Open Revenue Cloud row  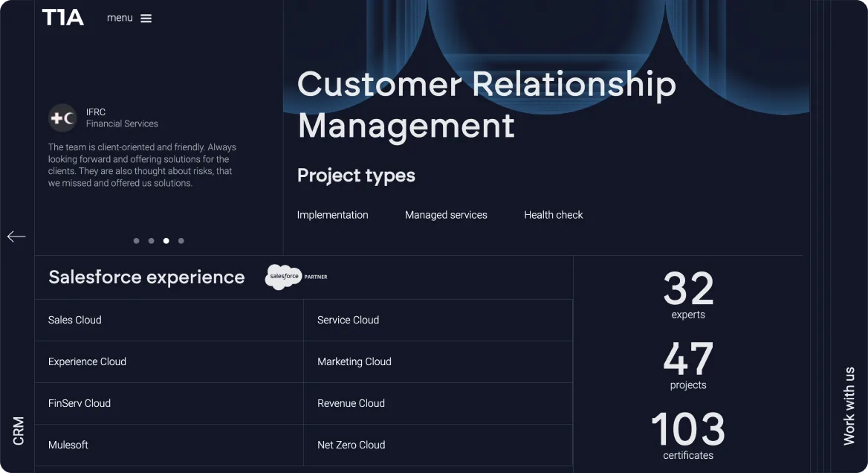[x=438, y=403]
